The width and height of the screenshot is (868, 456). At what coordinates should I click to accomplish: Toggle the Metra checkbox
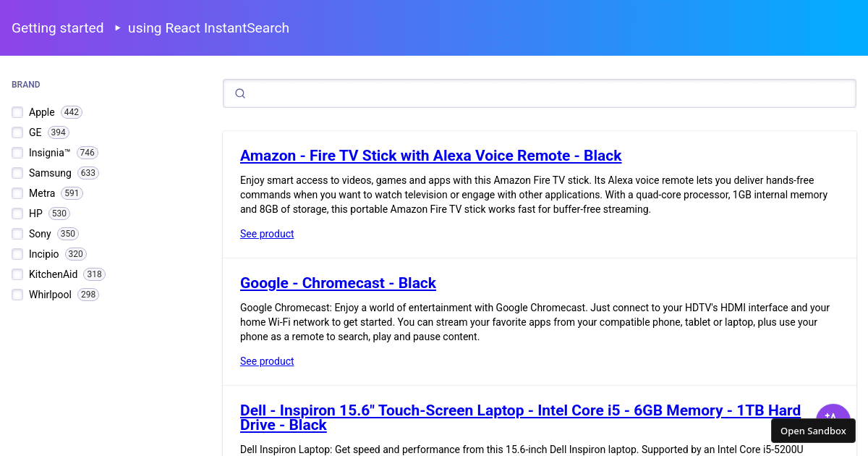coord(17,193)
